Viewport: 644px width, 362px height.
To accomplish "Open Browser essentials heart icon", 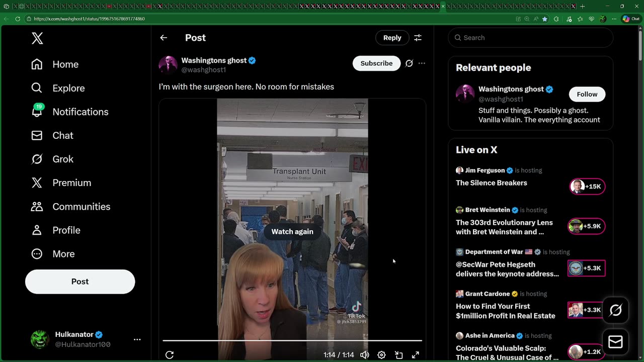I will pyautogui.click(x=592, y=19).
